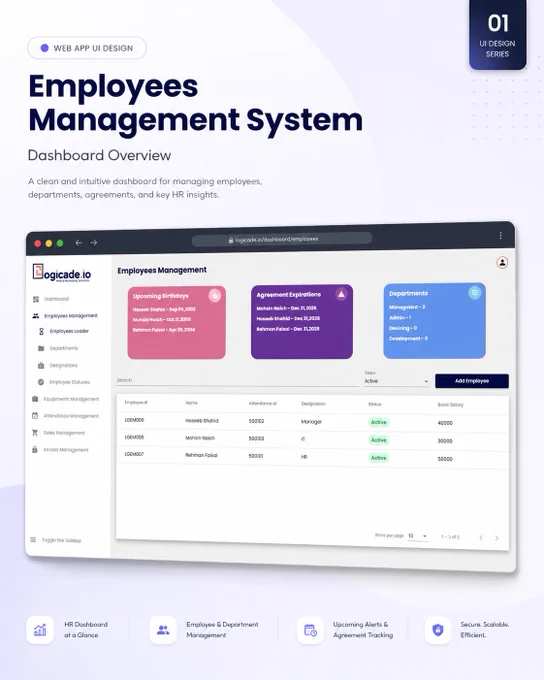Click the calendar-clock icon for Upcoming Alerts
Screen dimensions: 544x680
311,630
